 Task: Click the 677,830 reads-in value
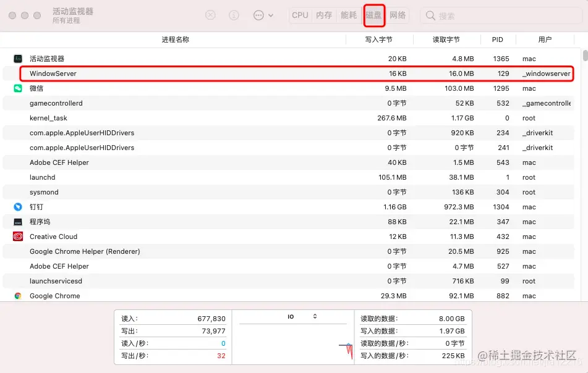(211, 319)
